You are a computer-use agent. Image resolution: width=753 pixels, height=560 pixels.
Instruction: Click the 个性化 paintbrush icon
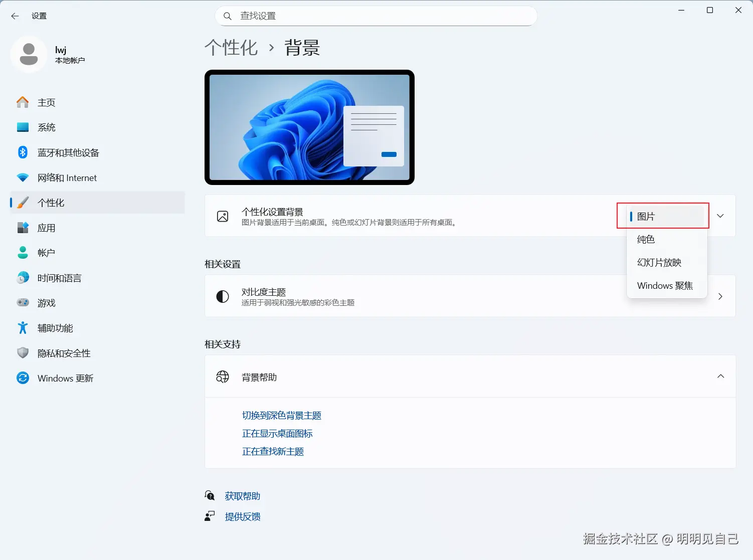[x=23, y=203]
